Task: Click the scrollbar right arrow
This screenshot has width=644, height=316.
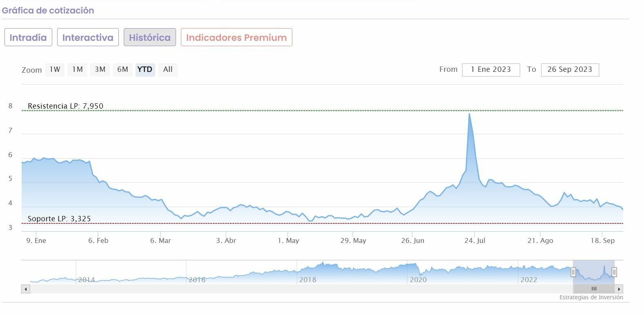Action: pos(619,289)
